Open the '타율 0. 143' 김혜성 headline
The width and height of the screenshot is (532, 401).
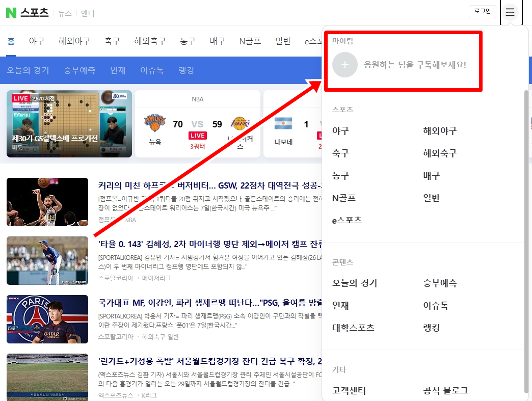click(x=210, y=244)
